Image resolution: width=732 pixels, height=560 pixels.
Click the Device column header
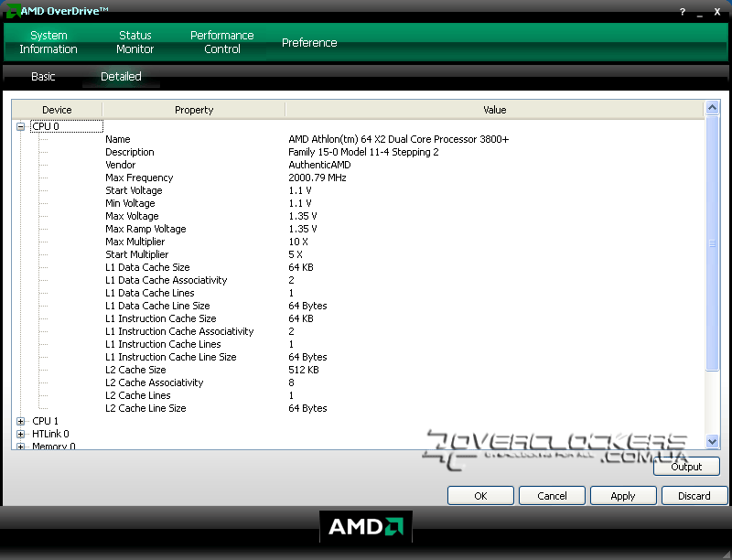coord(57,110)
